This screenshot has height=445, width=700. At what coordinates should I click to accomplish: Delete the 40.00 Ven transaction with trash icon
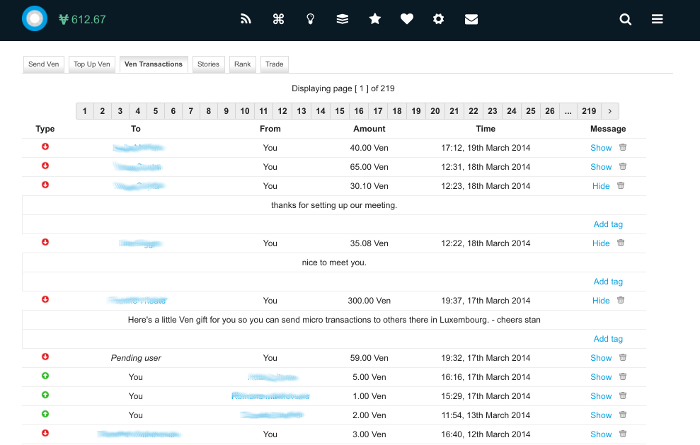point(622,147)
